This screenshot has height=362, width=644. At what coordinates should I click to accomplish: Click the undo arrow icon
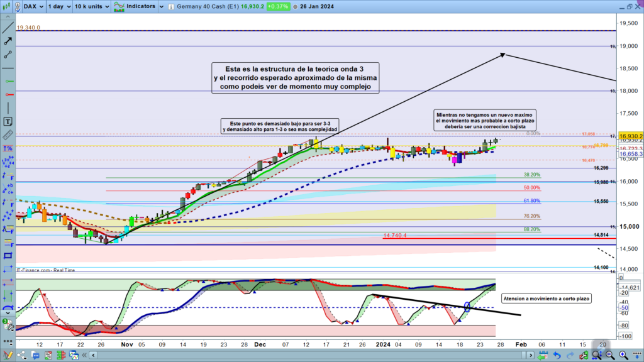[556, 356]
